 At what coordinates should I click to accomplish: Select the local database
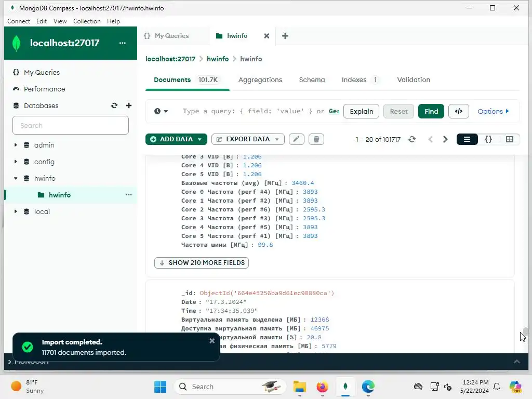pyautogui.click(x=42, y=211)
